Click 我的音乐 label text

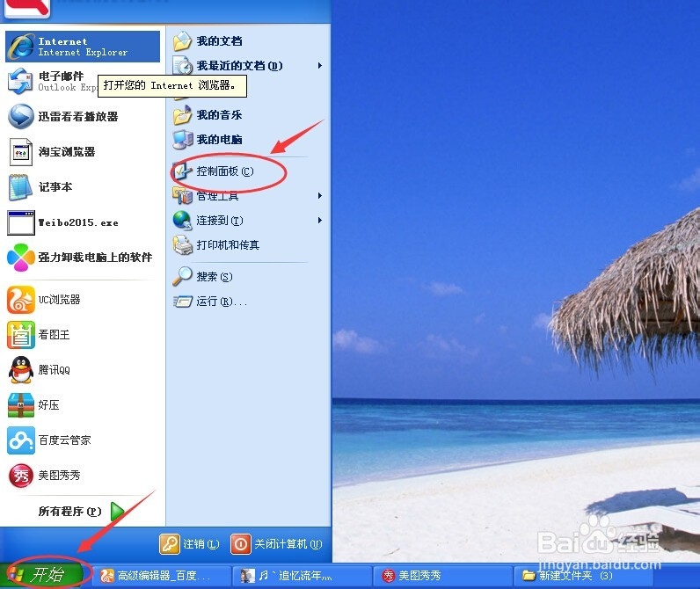tap(219, 115)
